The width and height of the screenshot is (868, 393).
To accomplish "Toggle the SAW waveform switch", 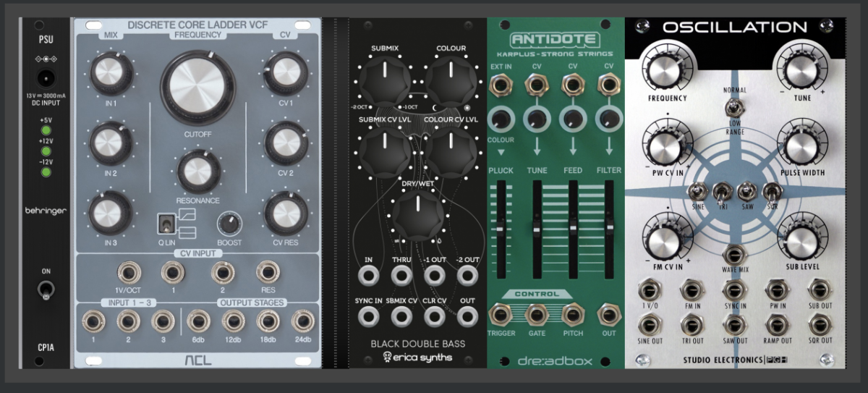I will pos(746,192).
